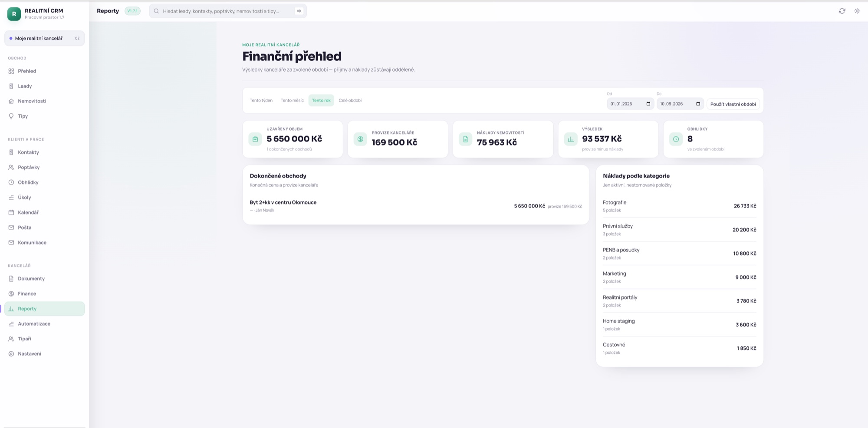The height and width of the screenshot is (428, 868).
Task: Click the Náklady nemovitostí document card icon
Action: [x=465, y=139]
